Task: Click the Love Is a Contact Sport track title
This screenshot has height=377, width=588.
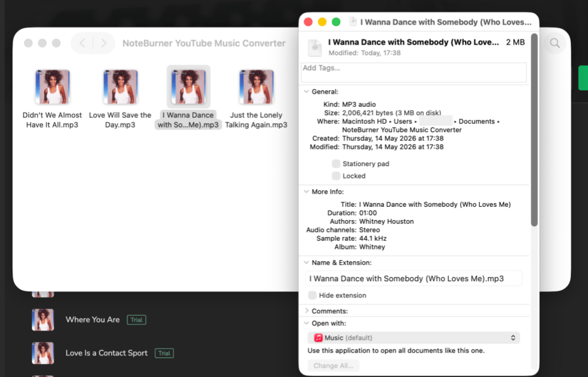Action: (106, 353)
